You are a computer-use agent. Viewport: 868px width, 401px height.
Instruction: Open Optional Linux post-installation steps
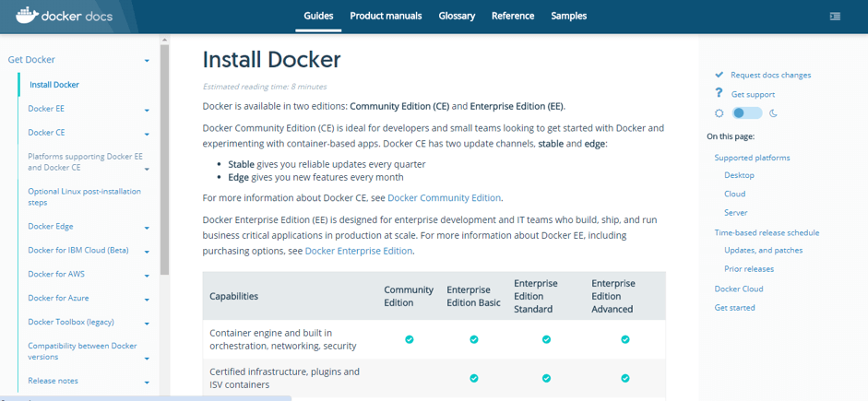click(x=85, y=197)
